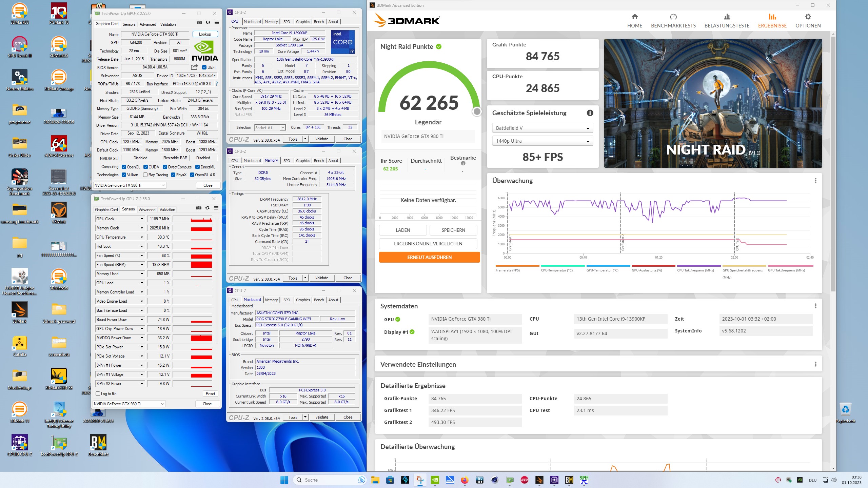Open Firefox from the taskbar
The width and height of the screenshot is (868, 488).
465,480
